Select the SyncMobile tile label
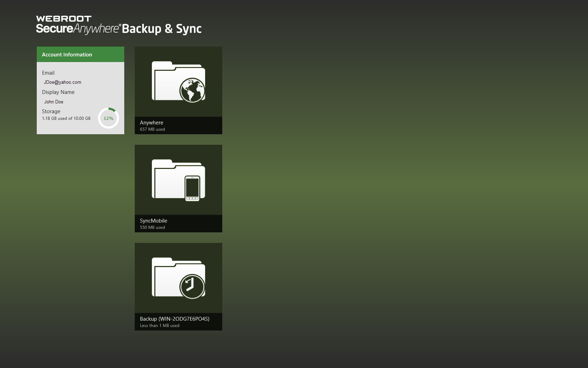588x368 pixels. pos(154,221)
